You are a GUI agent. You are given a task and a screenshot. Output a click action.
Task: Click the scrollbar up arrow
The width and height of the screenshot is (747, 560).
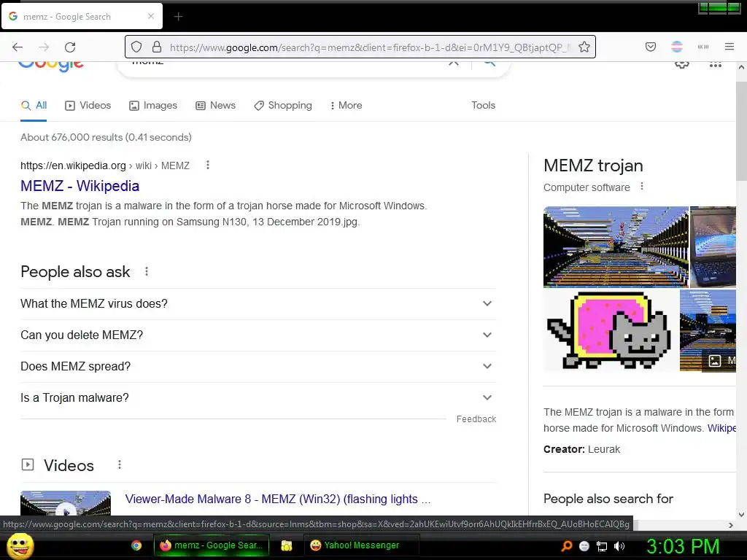tap(741, 68)
